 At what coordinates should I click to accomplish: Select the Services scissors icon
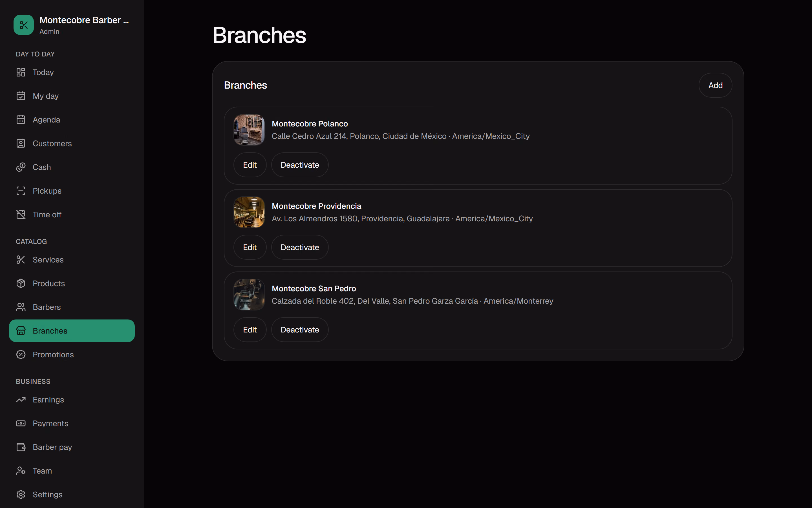[21, 260]
